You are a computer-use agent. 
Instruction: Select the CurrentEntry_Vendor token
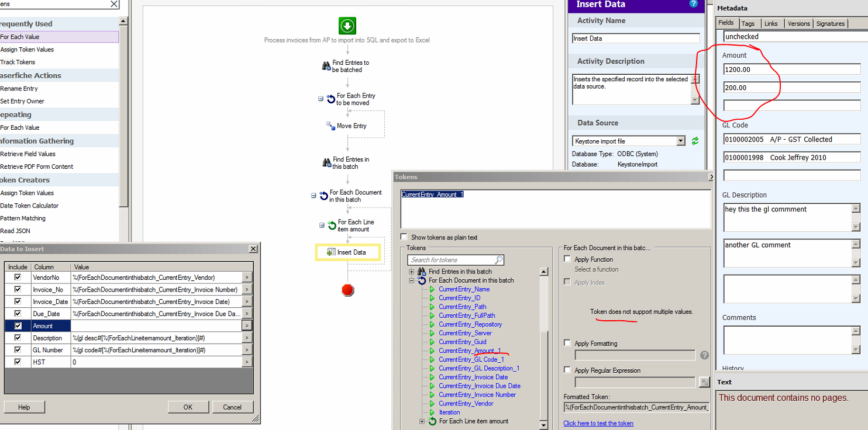pyautogui.click(x=466, y=403)
